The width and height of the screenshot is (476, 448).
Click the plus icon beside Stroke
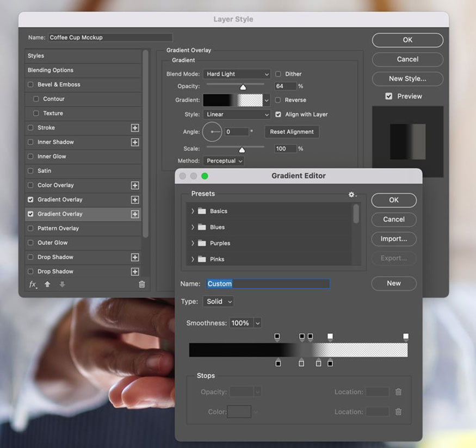coord(135,128)
